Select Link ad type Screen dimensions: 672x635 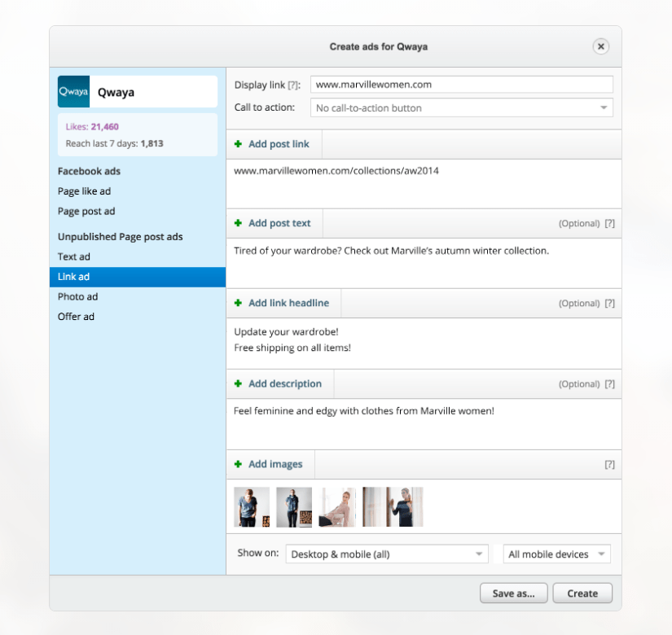point(138,277)
